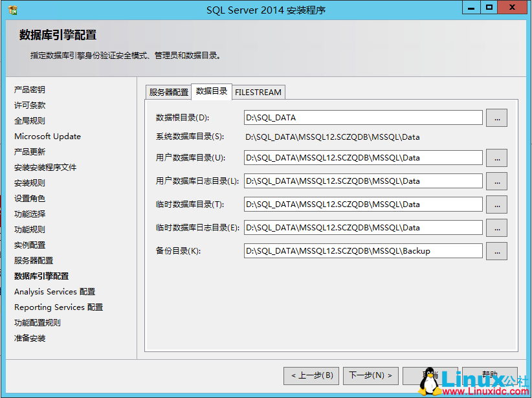Browse for the data root directory

click(496, 118)
